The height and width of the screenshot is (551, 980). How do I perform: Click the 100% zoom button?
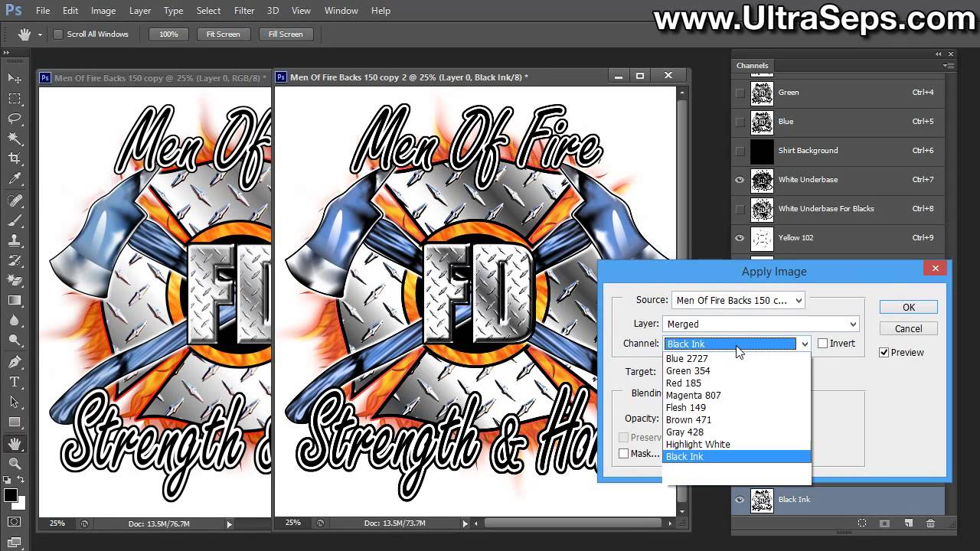tap(168, 34)
